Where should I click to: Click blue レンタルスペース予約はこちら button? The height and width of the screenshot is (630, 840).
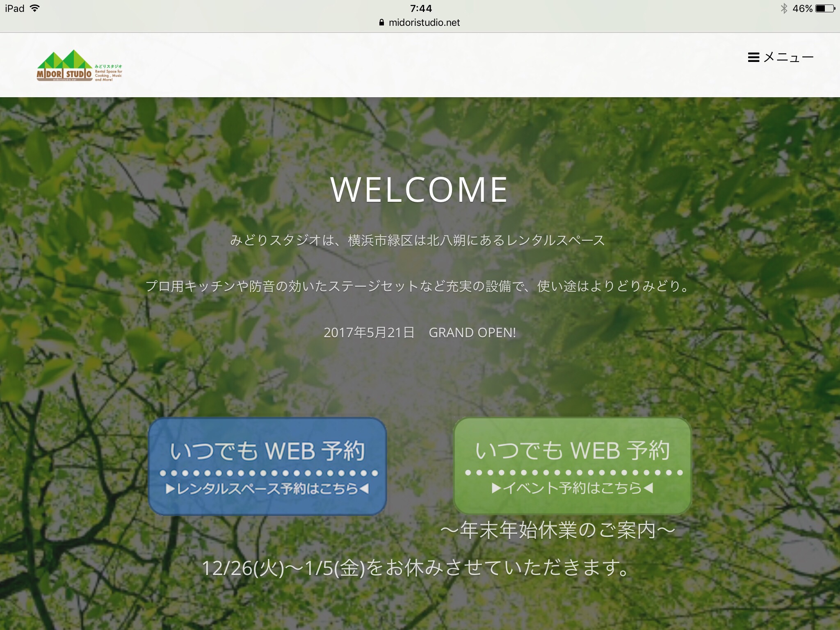pos(267,466)
